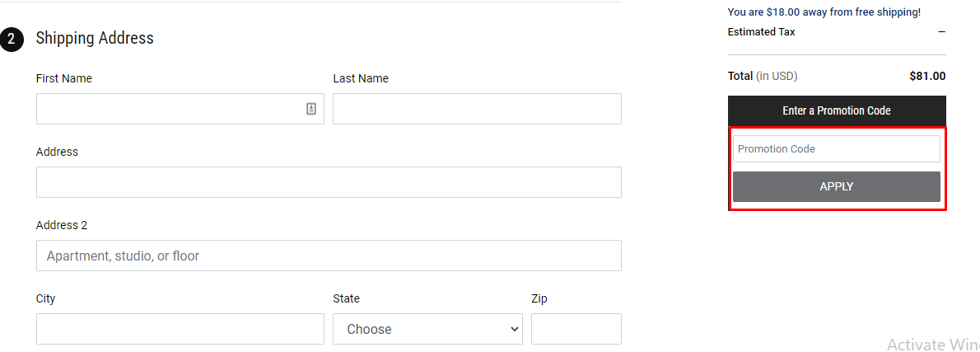Click the Address 2 label
The width and height of the screenshot is (980, 352).
coord(61,225)
